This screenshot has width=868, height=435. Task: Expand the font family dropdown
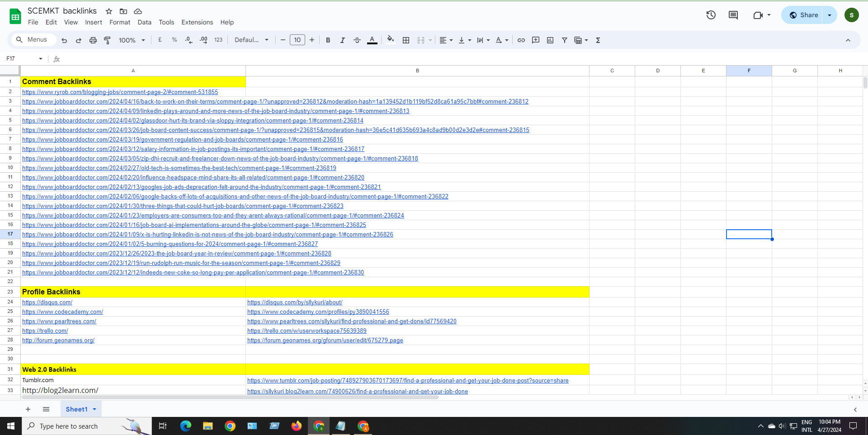coord(251,40)
